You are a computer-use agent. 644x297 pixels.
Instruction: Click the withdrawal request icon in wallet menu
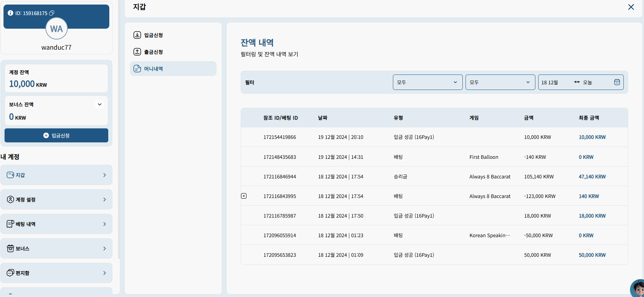pyautogui.click(x=137, y=52)
